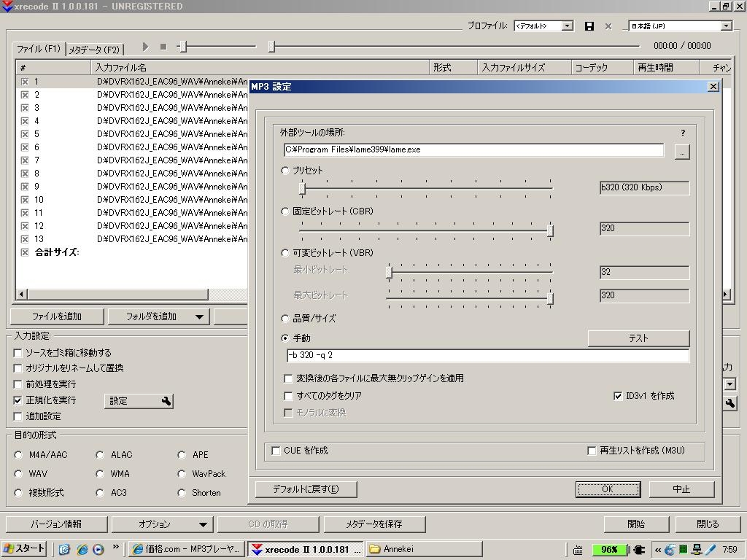Enable 最大無クリップゲイン checkbox
Image resolution: width=747 pixels, height=560 pixels.
tap(288, 378)
